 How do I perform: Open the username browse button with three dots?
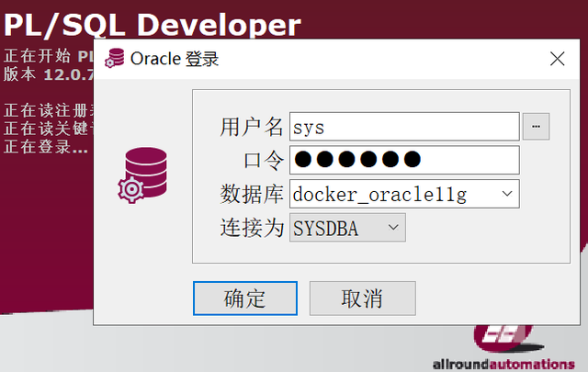coord(536,127)
